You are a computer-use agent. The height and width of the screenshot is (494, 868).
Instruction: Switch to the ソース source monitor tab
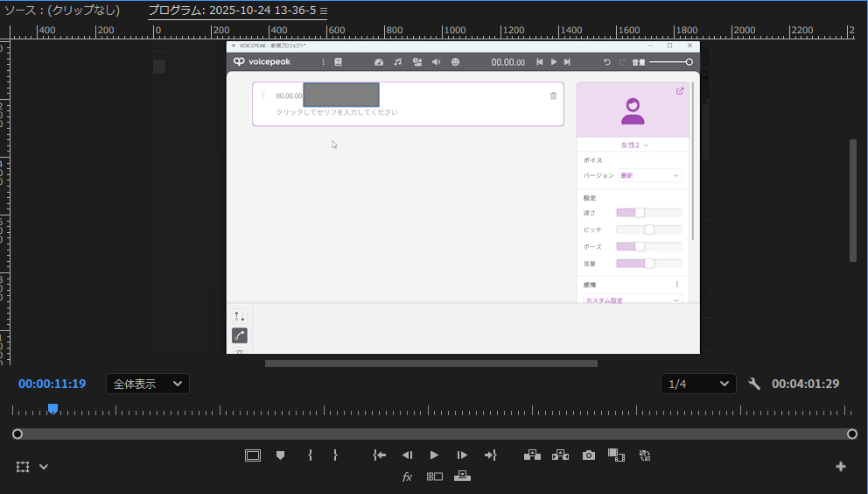pos(61,11)
